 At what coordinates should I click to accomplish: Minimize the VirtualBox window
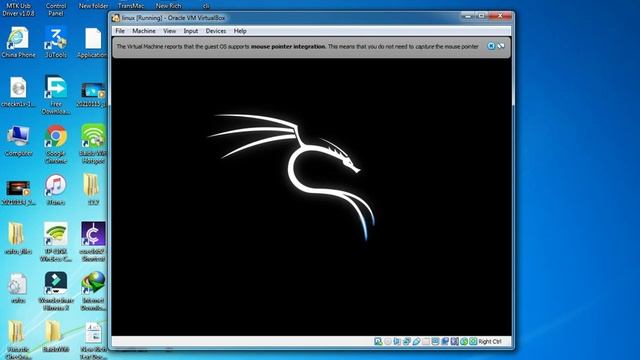468,16
